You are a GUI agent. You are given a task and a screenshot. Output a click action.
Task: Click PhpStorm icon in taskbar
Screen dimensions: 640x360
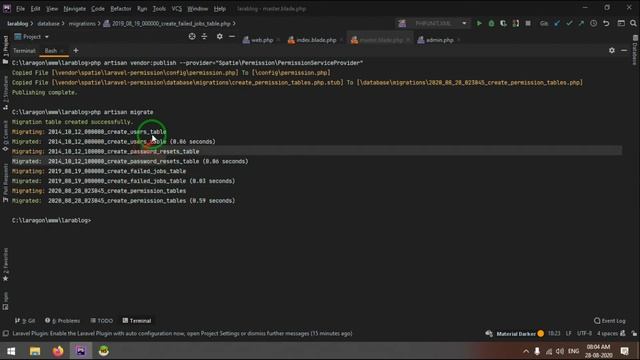81,351
